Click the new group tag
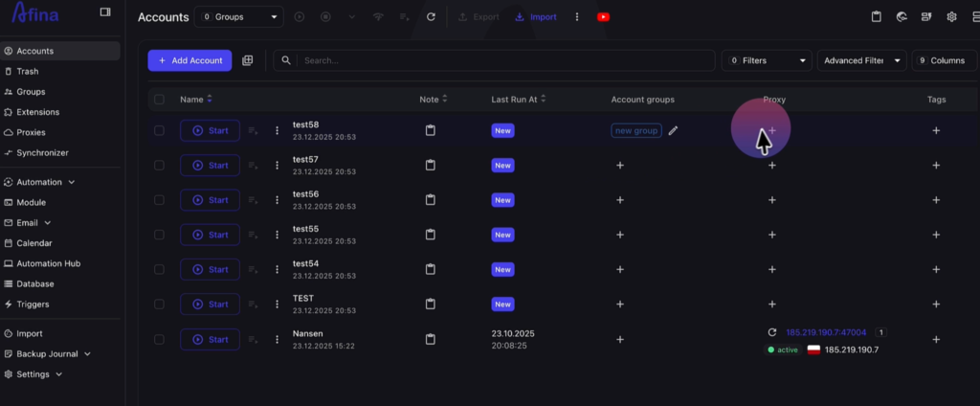980x406 pixels. point(636,131)
